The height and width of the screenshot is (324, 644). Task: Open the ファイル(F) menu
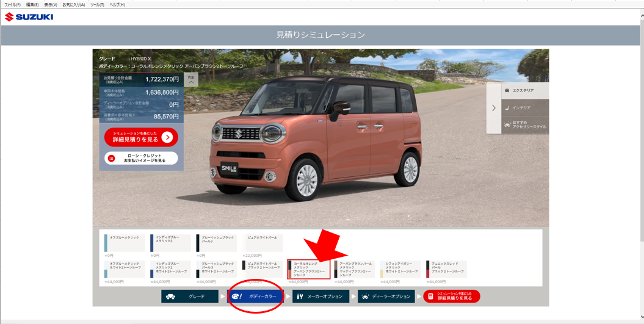(x=12, y=4)
